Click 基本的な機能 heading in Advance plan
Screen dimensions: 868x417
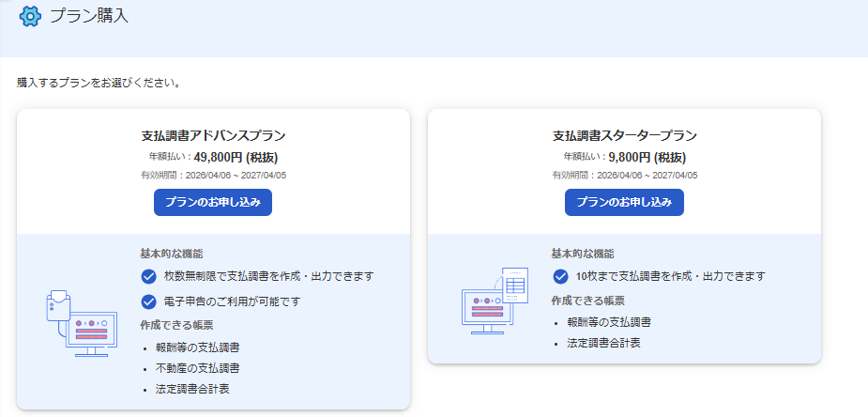pos(172,254)
